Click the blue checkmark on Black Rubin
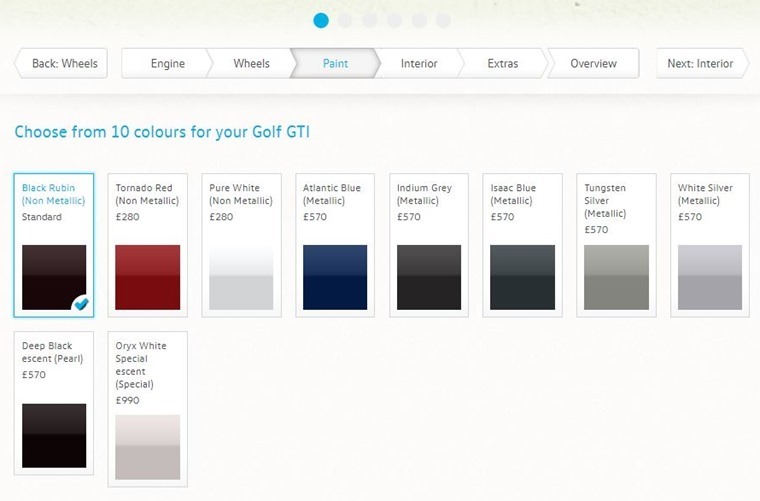The height and width of the screenshot is (501, 760). (x=81, y=304)
